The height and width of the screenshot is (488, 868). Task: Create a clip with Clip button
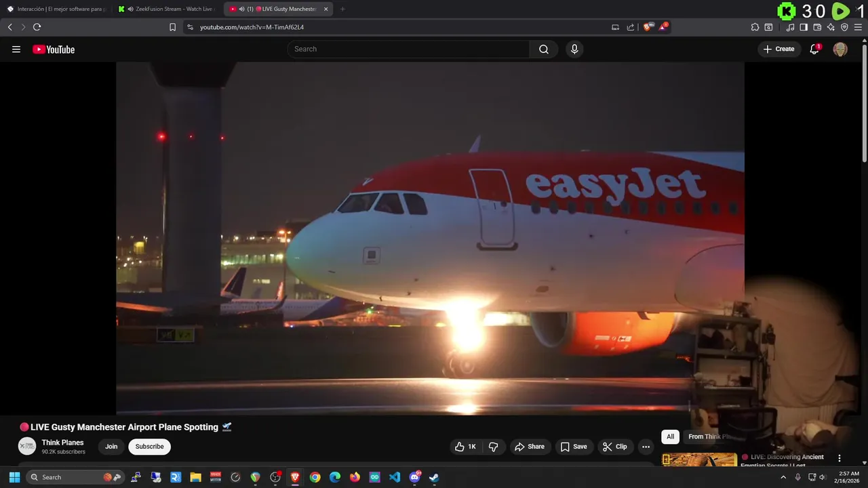[615, 447]
